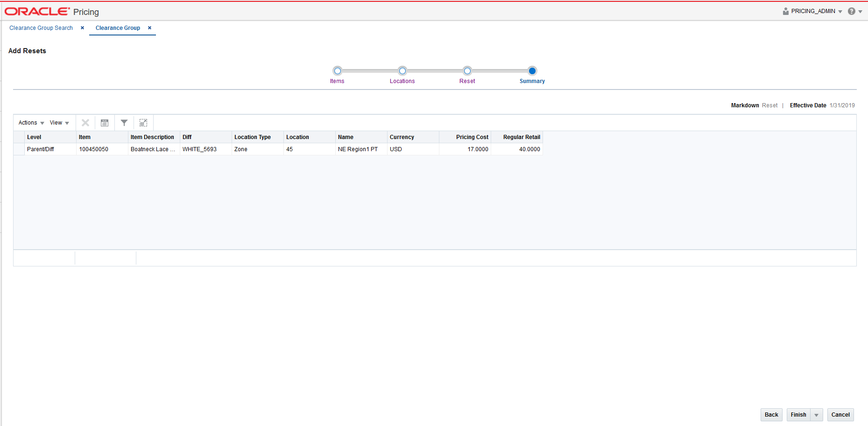The height and width of the screenshot is (426, 868).
Task: Click the Back button
Action: [x=771, y=415]
